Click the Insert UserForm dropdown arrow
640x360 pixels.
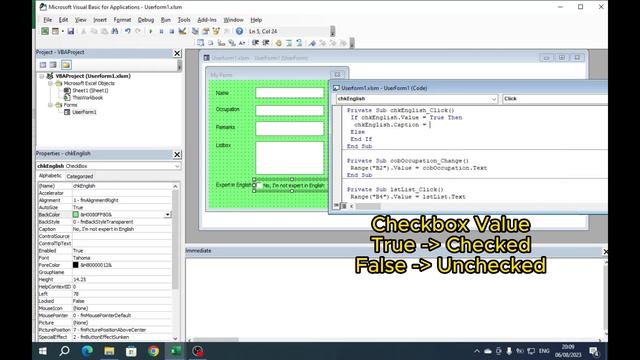click(x=62, y=31)
